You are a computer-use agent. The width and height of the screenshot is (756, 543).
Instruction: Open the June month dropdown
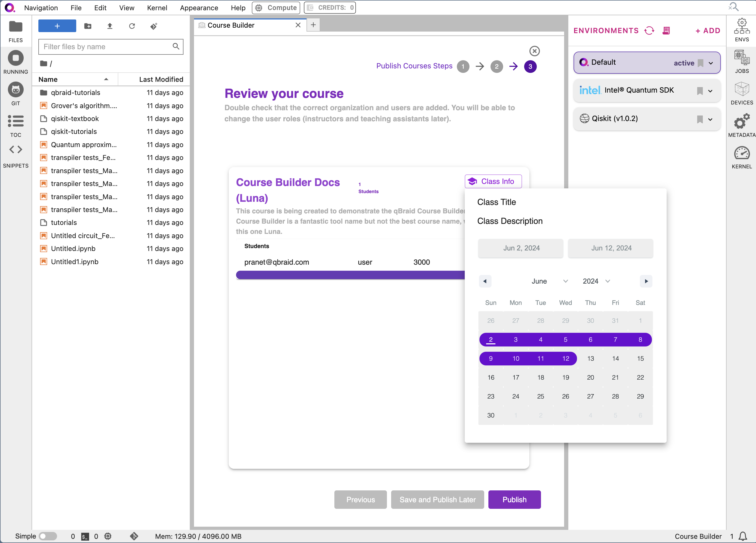point(549,281)
